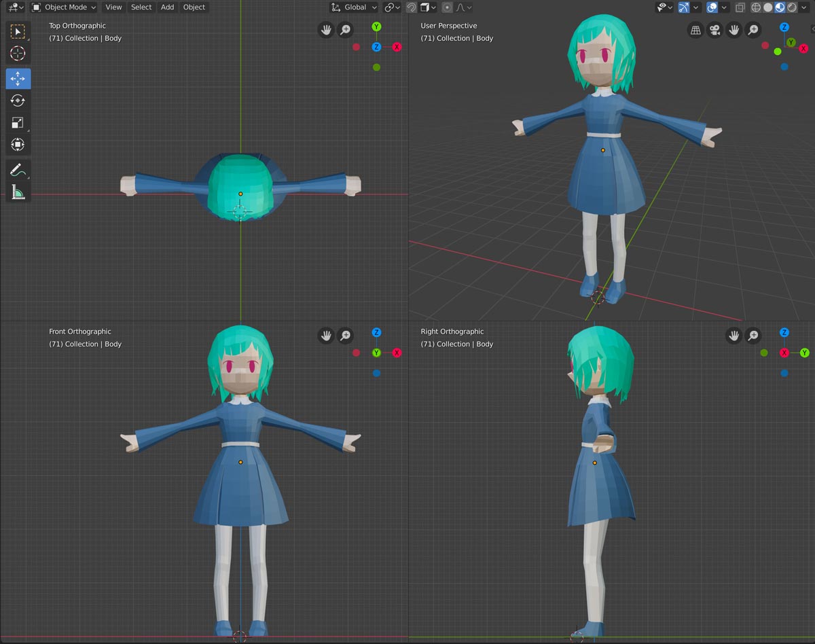Select the Select Box tool
Screen dimensions: 815x644
18,31
